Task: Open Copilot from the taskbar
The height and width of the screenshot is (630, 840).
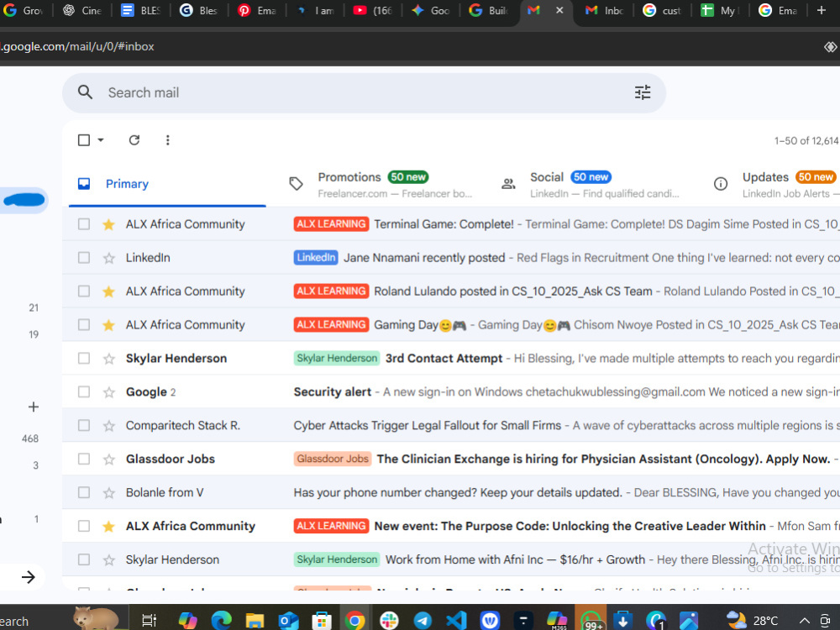Action: click(x=187, y=621)
